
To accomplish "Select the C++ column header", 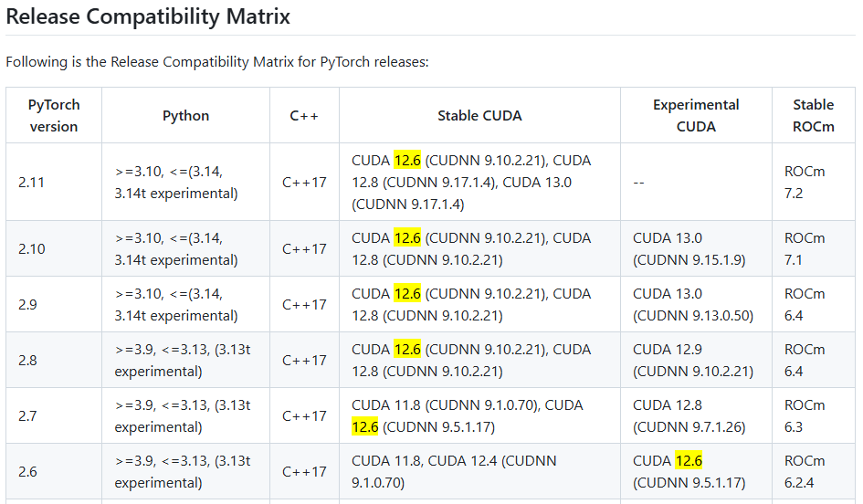I will click(x=304, y=116).
